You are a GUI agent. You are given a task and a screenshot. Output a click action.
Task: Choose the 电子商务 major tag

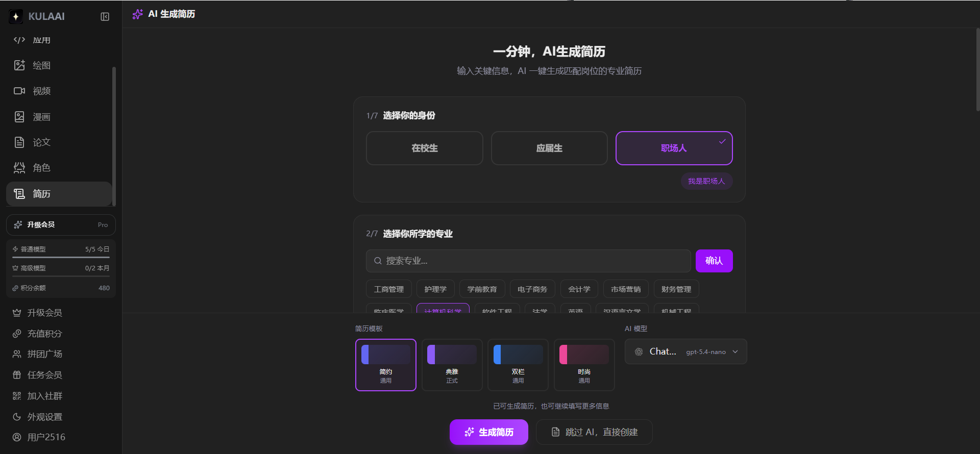[532, 289]
